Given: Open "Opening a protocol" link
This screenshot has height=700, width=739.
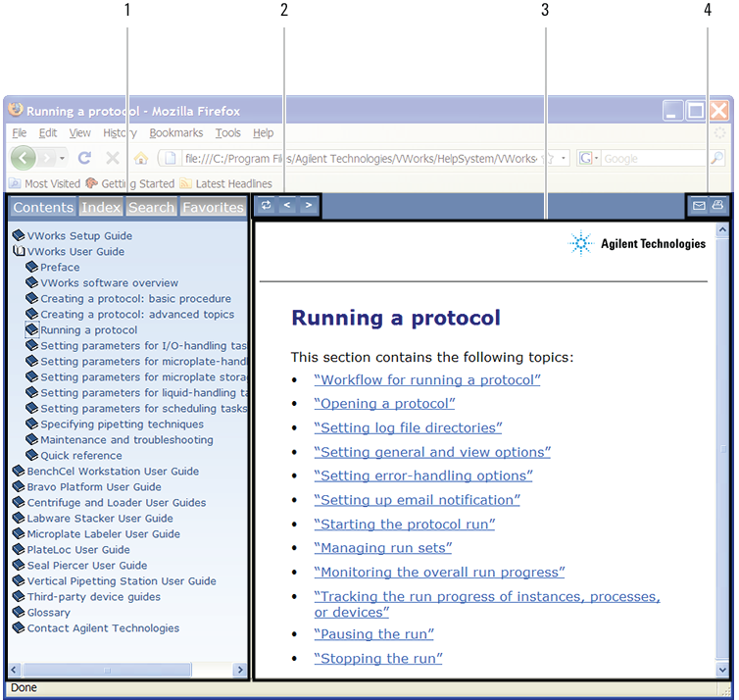Looking at the screenshot, I should point(384,404).
